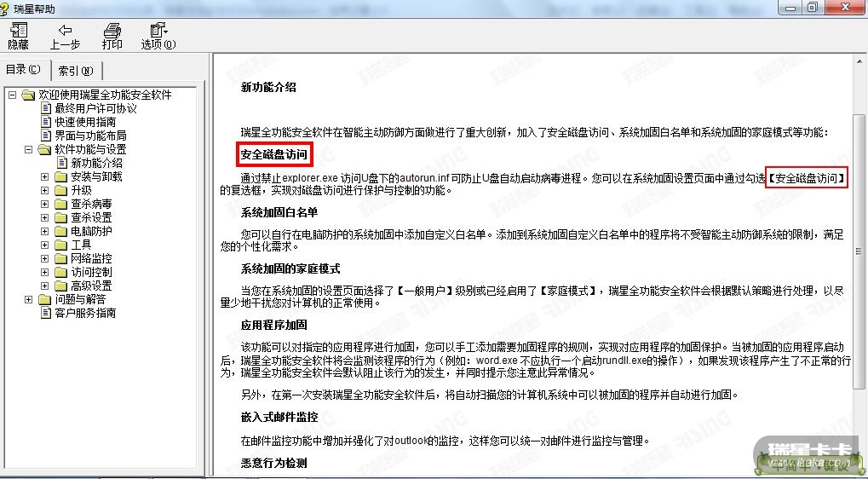Click the 安装与卸载 folder icon
This screenshot has height=479, width=868.
[60, 176]
